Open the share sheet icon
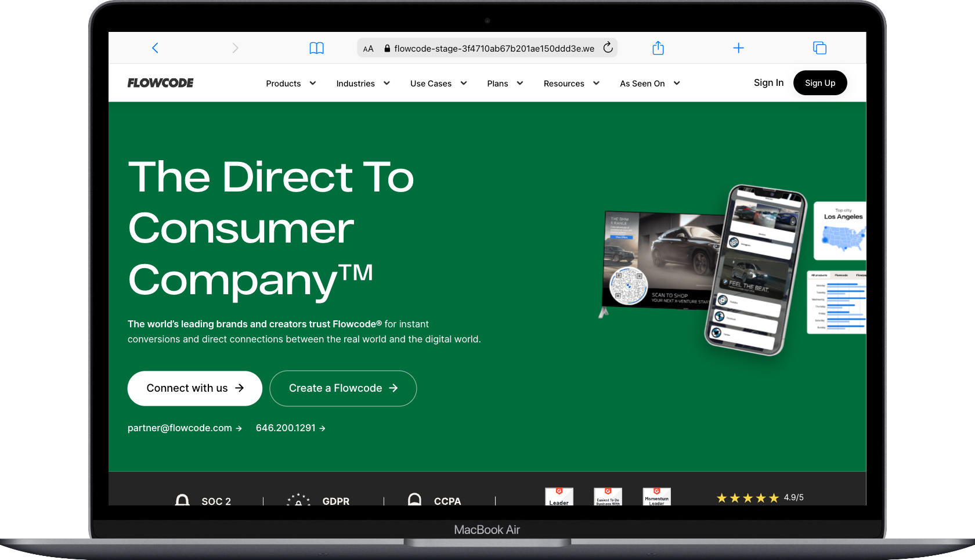This screenshot has height=560, width=975. [658, 48]
